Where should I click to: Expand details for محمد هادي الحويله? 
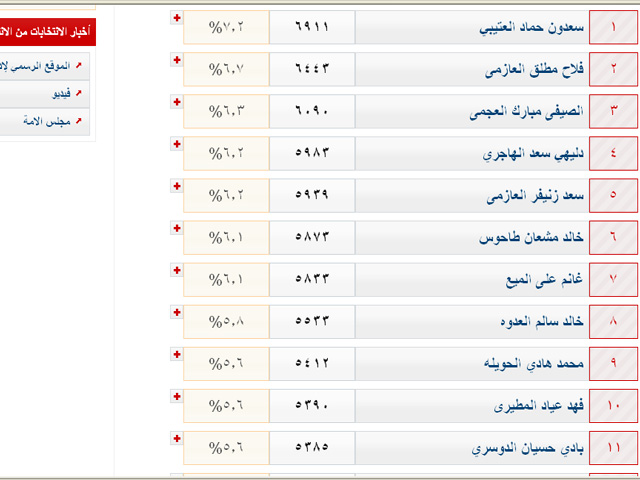[x=177, y=355]
